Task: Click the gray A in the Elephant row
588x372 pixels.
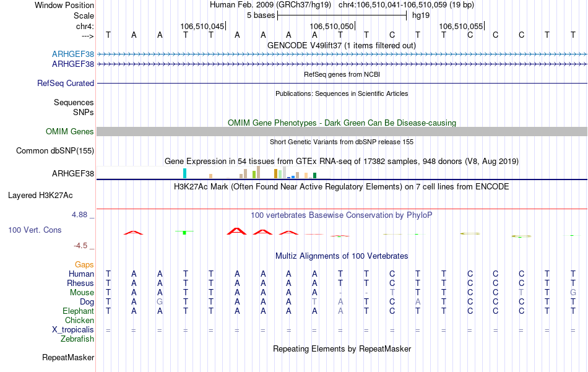Action: coord(340,311)
